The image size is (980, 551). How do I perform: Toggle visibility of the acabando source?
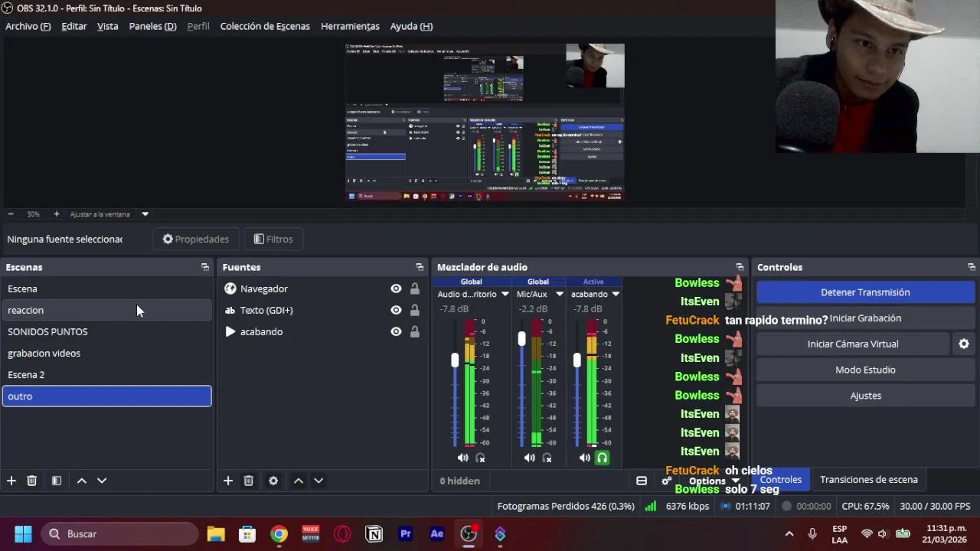coord(396,331)
